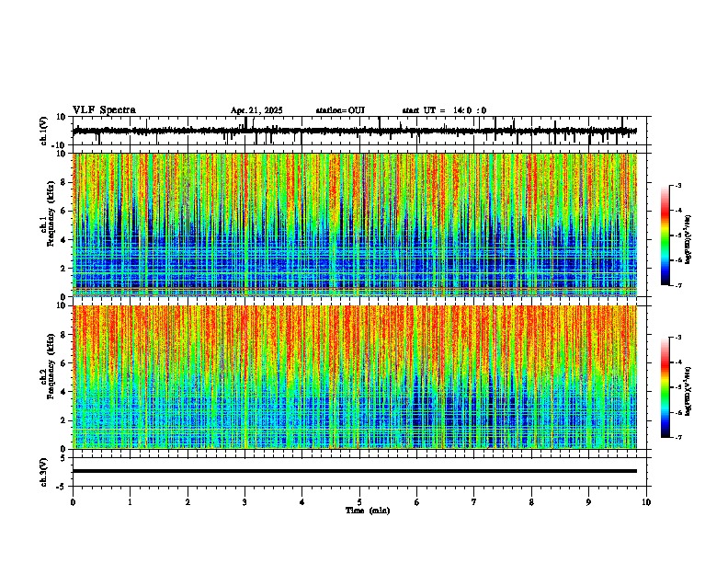Click the 4 kHz tick on ch.1 spectrogram axis

click(64, 240)
